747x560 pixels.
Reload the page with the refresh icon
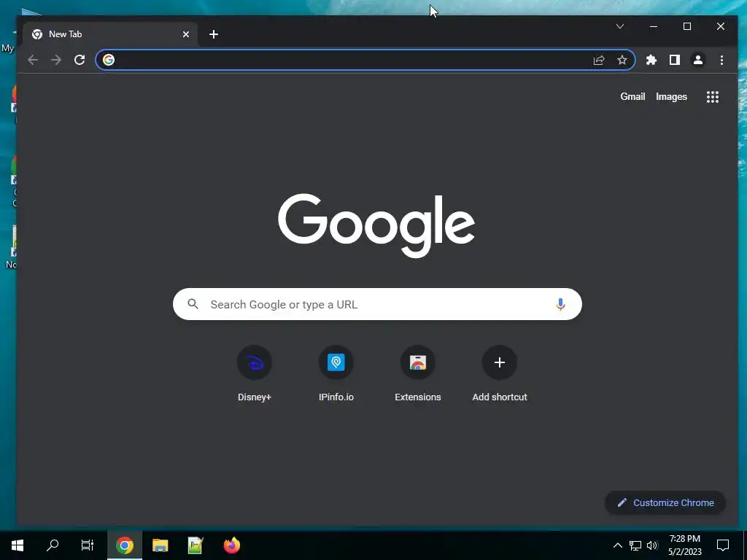pyautogui.click(x=80, y=60)
